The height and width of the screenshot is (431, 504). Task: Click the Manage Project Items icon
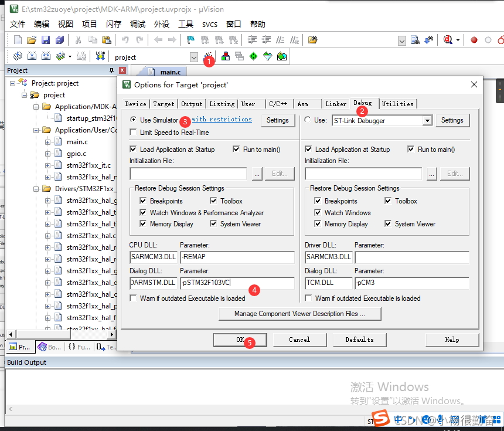coord(225,56)
